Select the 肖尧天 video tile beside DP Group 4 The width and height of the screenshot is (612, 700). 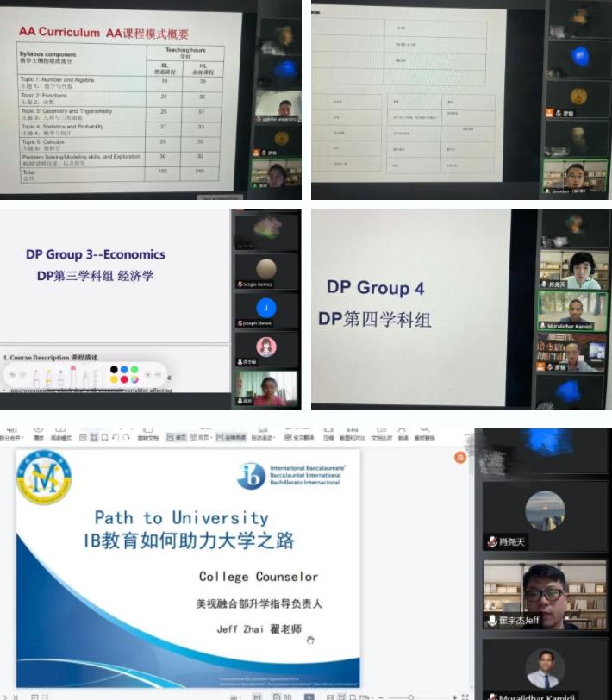click(573, 269)
